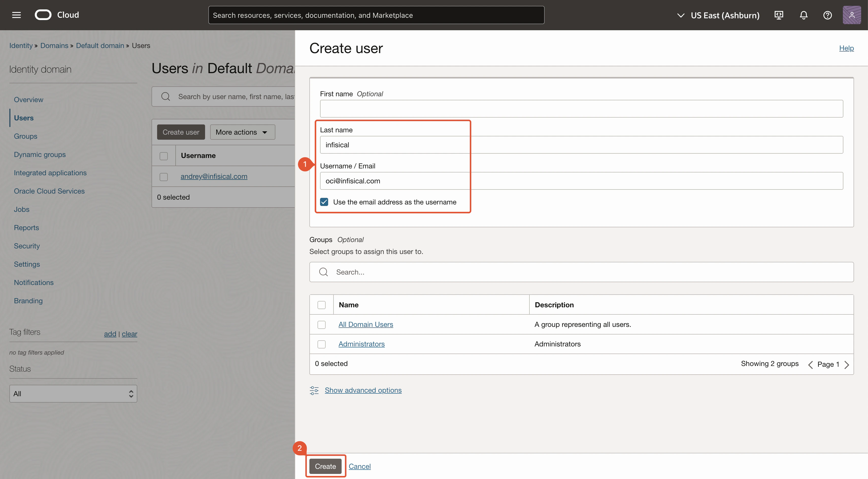Go to previous groups page
Screen dimensions: 868x479
point(810,364)
